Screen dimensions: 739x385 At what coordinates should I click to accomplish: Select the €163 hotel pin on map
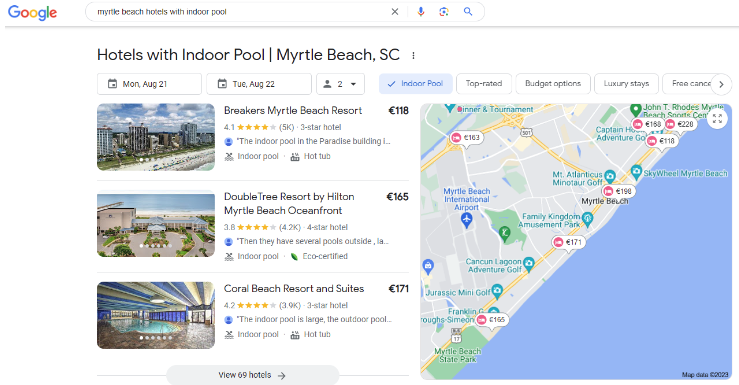tap(466, 138)
